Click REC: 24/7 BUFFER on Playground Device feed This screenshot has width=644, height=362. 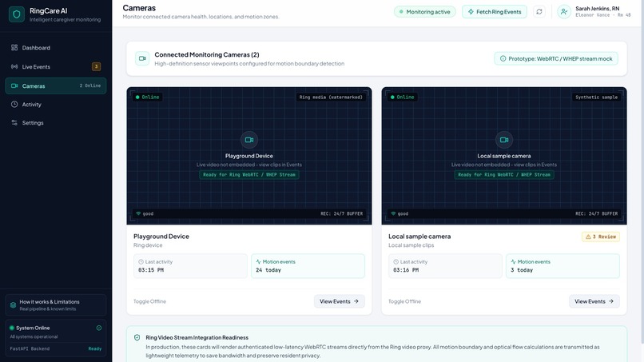342,213
